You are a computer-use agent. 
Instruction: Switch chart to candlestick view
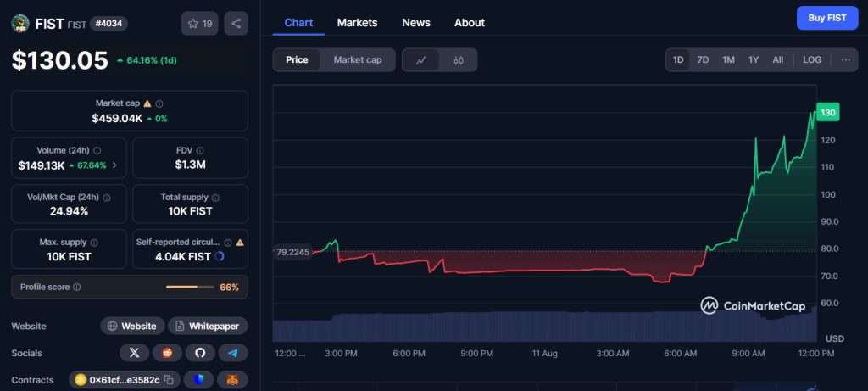click(459, 60)
